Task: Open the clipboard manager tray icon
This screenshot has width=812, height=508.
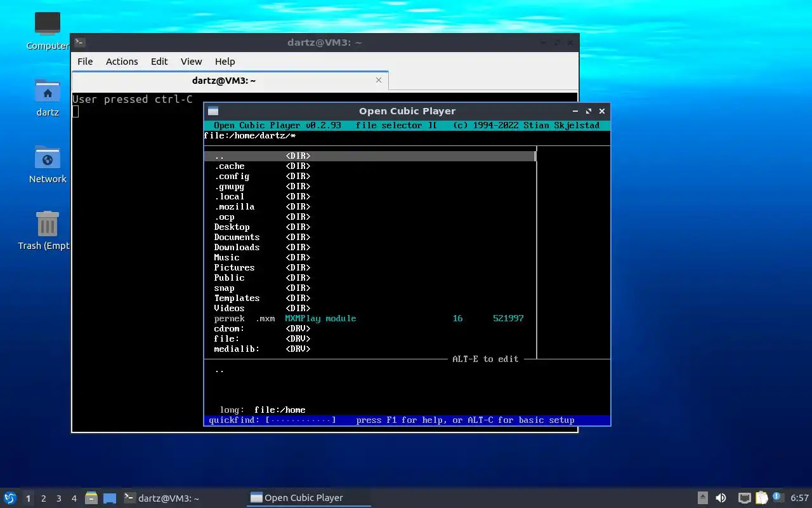Action: (x=761, y=498)
